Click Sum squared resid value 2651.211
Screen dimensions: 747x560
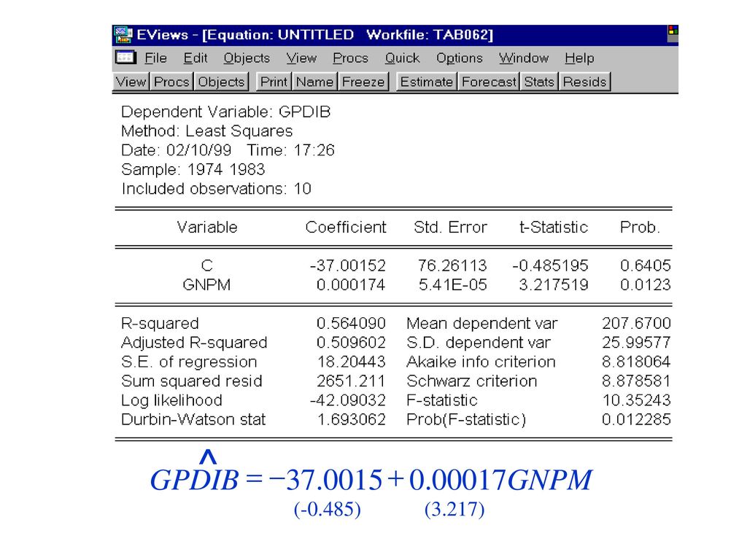[x=351, y=381]
